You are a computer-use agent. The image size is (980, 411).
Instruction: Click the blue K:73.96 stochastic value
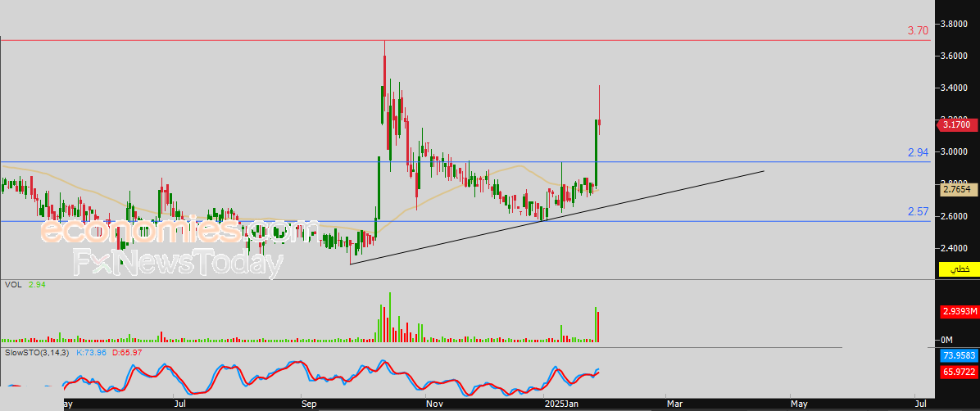[92, 353]
